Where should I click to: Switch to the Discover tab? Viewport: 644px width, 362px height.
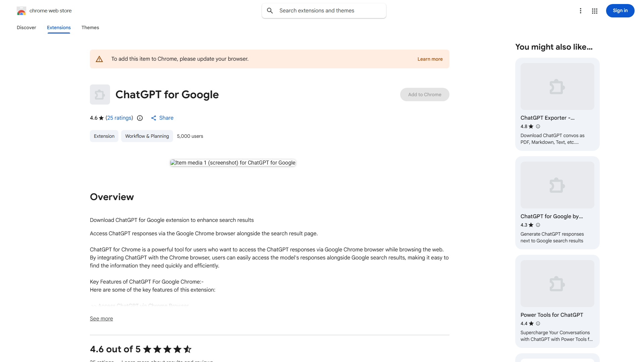[26, 27]
